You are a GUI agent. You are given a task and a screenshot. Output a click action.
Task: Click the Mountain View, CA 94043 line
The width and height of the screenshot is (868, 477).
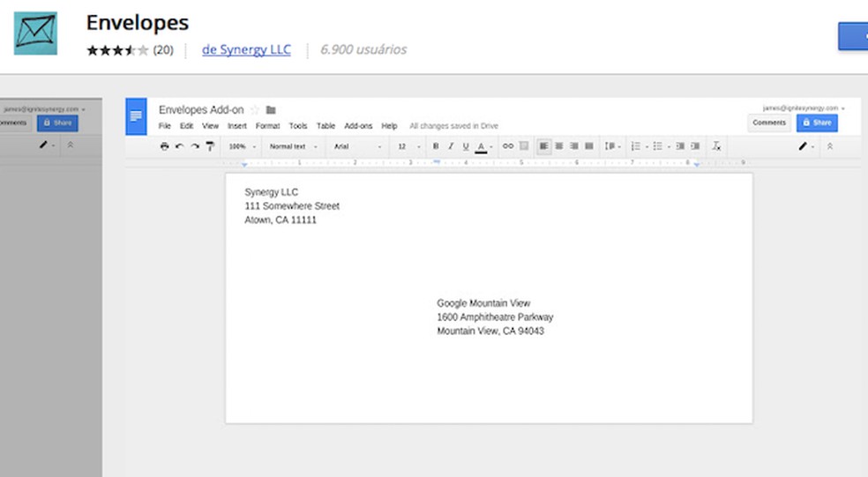click(490, 331)
